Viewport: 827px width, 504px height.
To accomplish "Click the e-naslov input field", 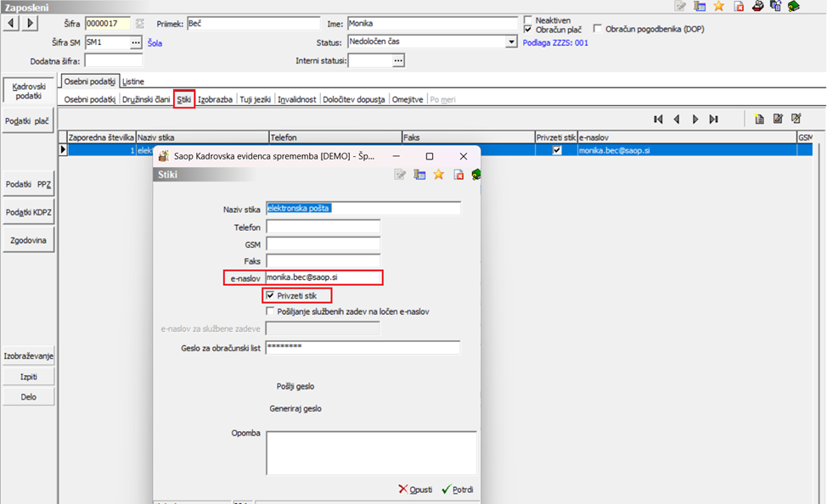I will [323, 277].
